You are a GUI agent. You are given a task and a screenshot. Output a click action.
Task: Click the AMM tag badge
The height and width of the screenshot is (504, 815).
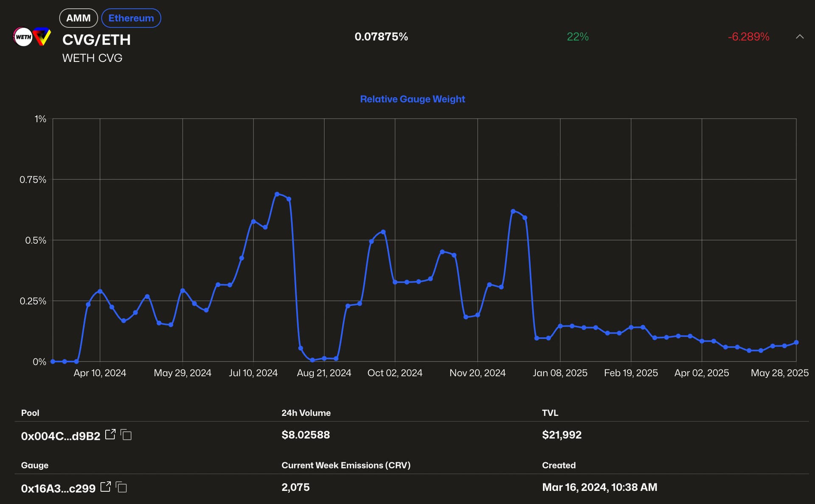click(x=79, y=18)
